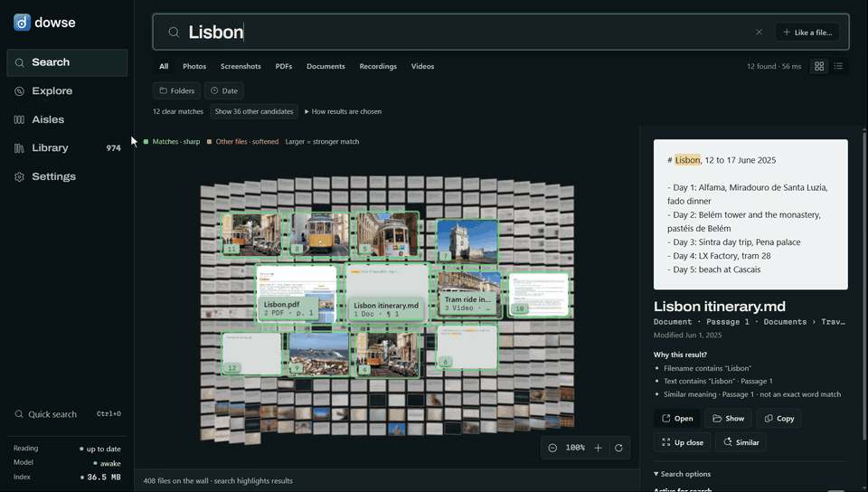Viewport: 868px width, 492px height.
Task: Select the Documents filter tab
Action: (x=325, y=66)
